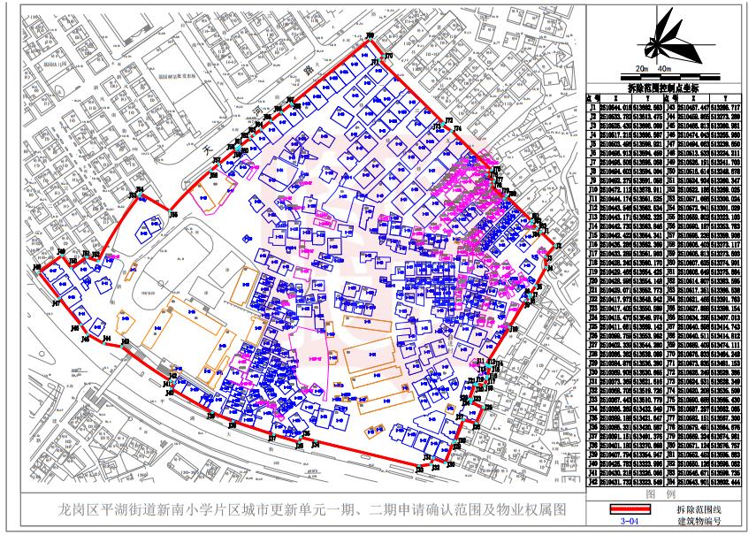
Task: Click the 拆除范围控制点坐标 table title
Action: tap(663, 88)
